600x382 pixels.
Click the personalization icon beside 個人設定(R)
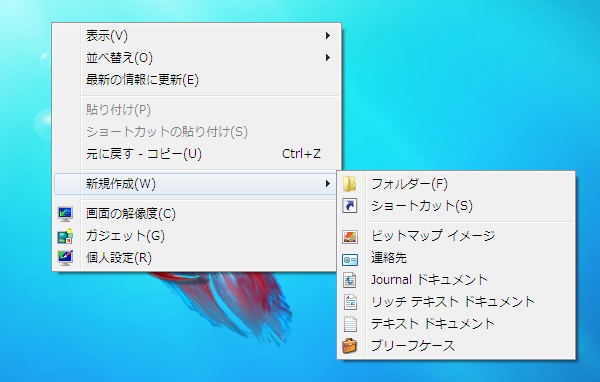[65, 258]
